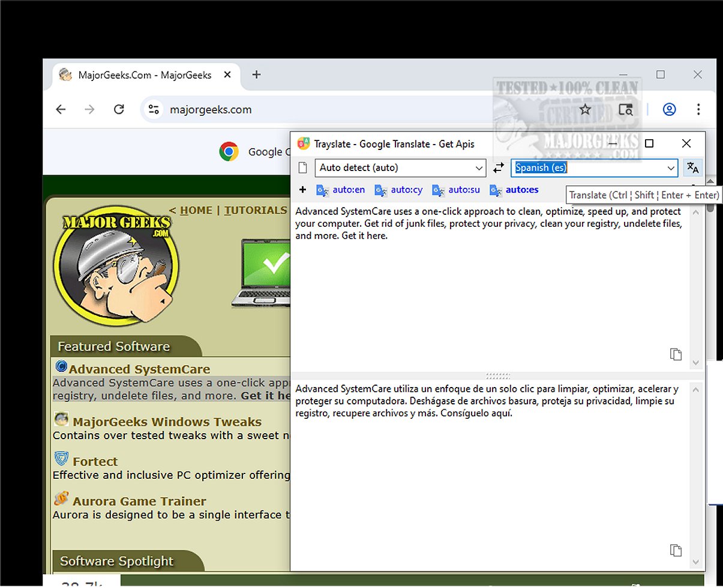Close the Trayslate window
Image resolution: width=723 pixels, height=588 pixels.
click(x=686, y=143)
